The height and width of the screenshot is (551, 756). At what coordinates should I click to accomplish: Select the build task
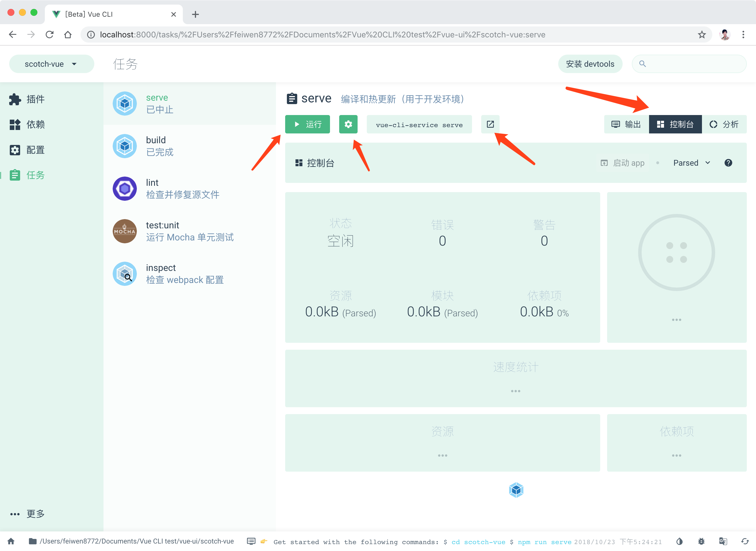click(189, 146)
